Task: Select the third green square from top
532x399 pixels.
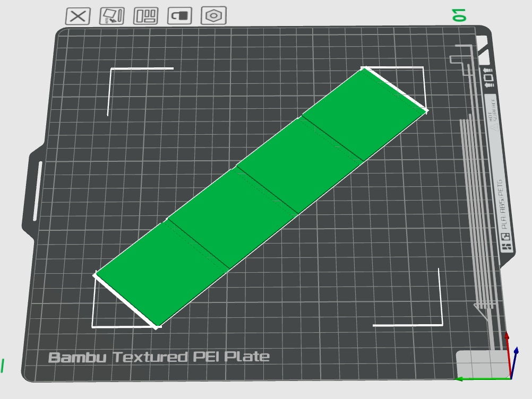Action: 233,219
